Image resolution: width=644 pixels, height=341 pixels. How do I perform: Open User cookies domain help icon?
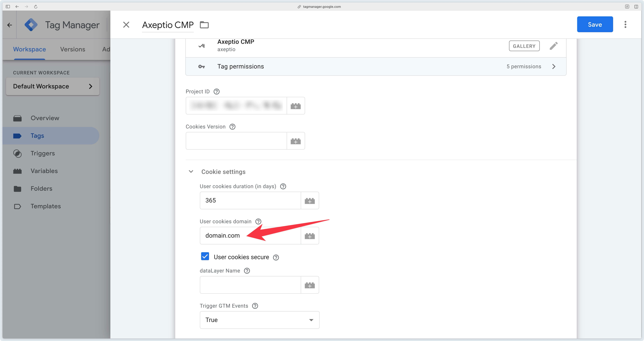pyautogui.click(x=258, y=221)
